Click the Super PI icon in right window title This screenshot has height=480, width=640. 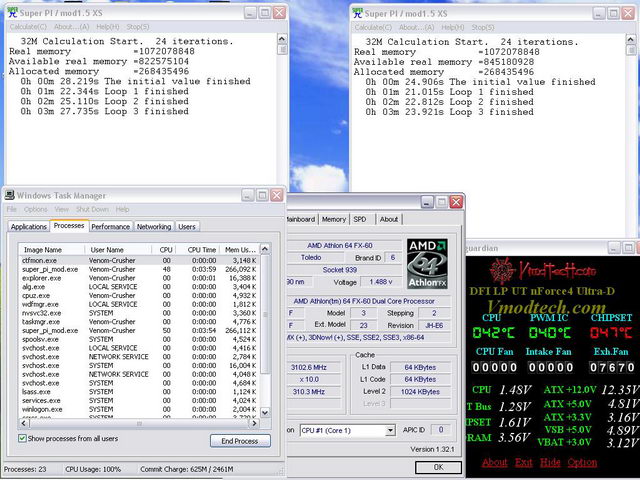click(x=358, y=13)
